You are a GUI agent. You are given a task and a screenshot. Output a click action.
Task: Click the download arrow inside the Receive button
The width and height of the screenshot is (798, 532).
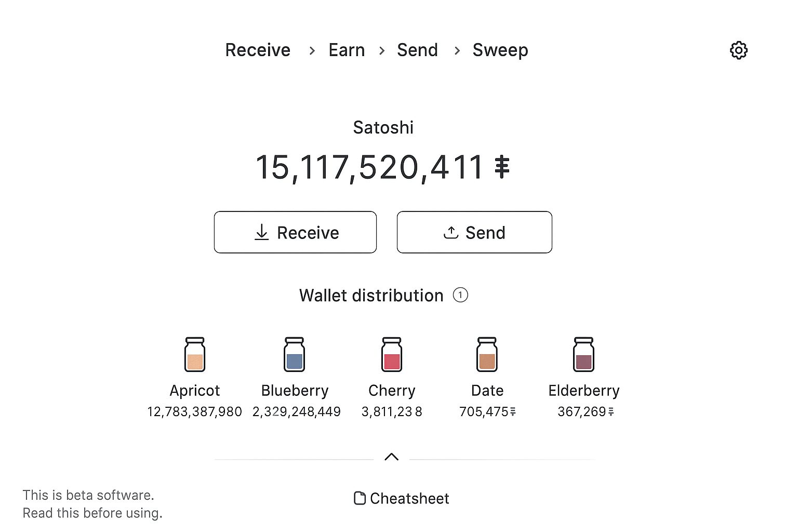pyautogui.click(x=262, y=232)
